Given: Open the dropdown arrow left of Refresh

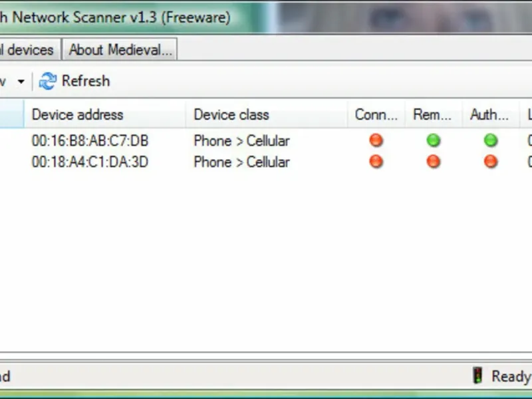Looking at the screenshot, I should point(21,81).
